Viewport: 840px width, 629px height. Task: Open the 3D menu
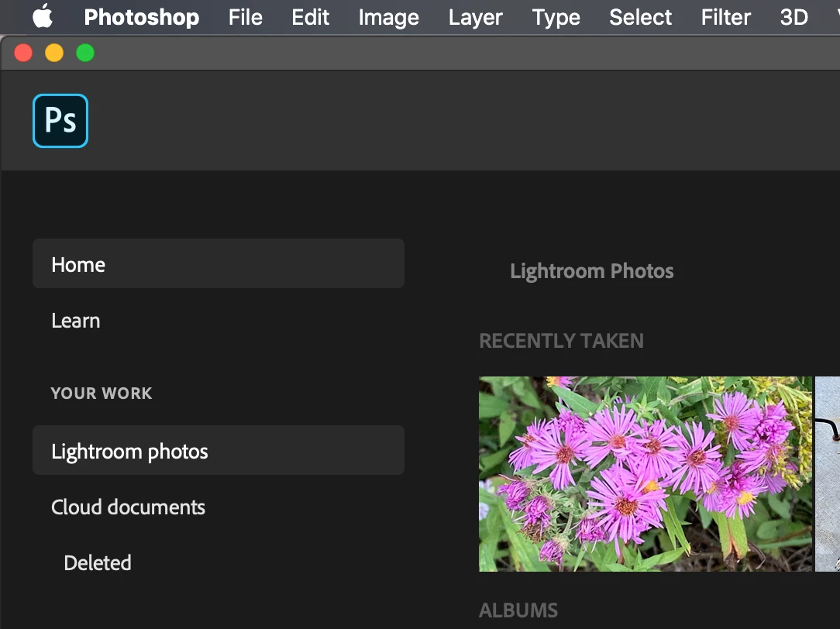[x=794, y=17]
